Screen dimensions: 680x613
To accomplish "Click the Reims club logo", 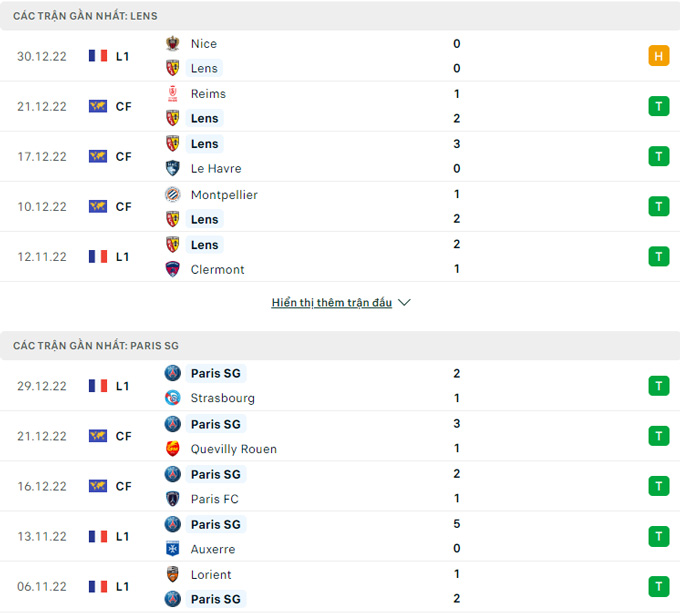I will click(x=173, y=94).
